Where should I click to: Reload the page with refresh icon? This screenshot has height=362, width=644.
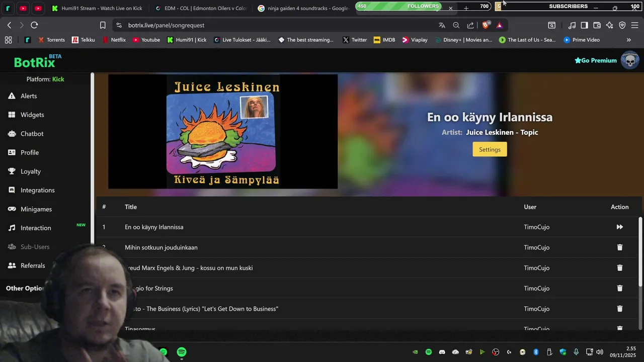[x=34, y=25]
